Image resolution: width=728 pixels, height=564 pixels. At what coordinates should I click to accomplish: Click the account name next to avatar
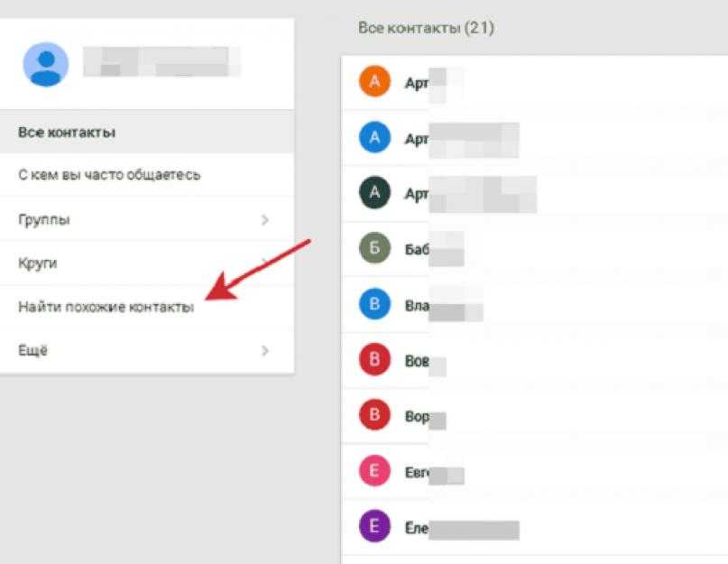(x=161, y=61)
